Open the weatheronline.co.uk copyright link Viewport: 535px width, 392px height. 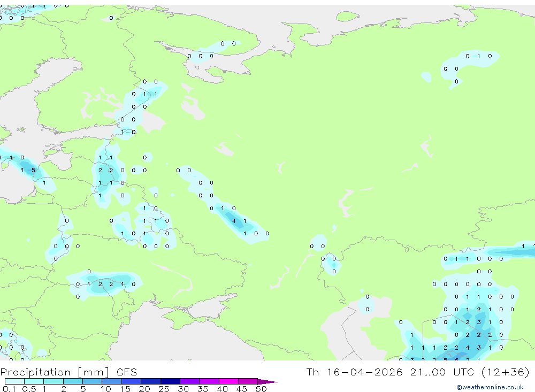tap(490, 387)
